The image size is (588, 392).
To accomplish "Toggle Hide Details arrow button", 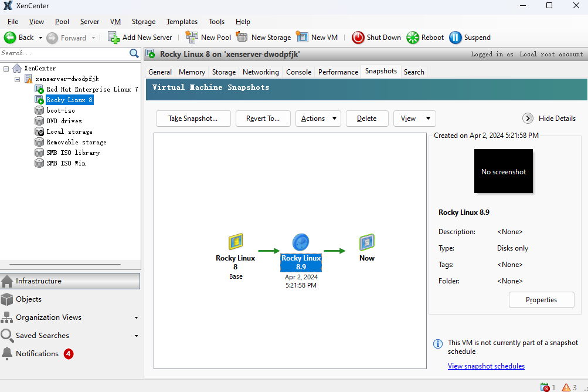I will click(x=528, y=119).
